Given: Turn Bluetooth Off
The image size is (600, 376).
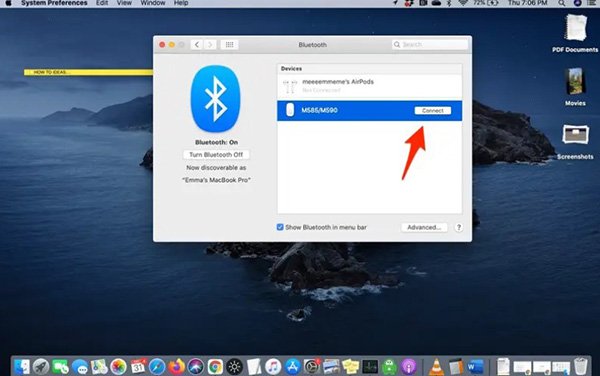Looking at the screenshot, I should click(216, 155).
